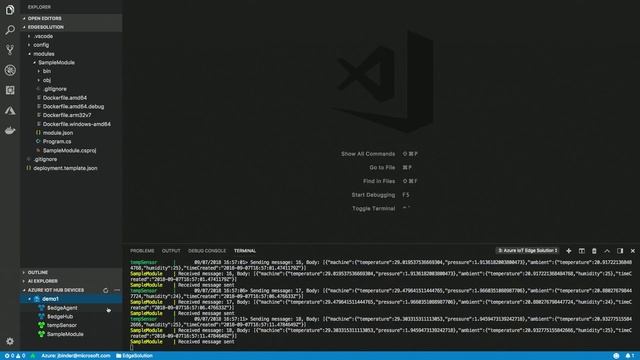Collapse the demo1 device node
640x360 pixels.
(29, 299)
